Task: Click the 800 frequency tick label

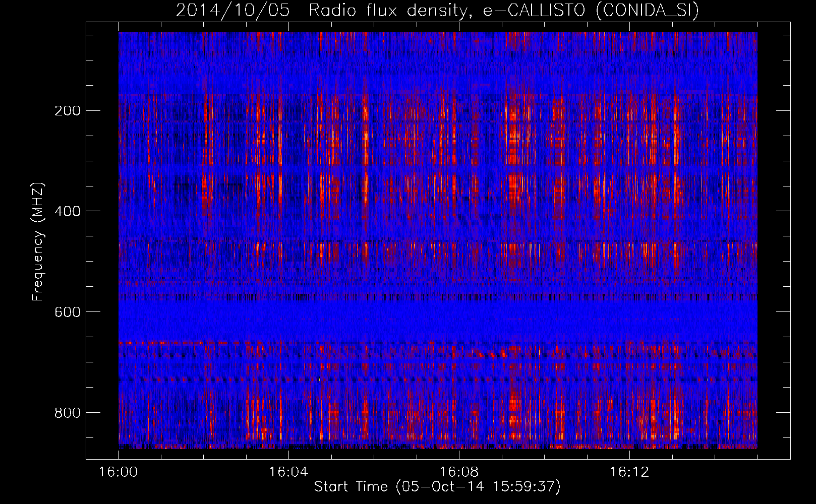Action: (x=67, y=413)
